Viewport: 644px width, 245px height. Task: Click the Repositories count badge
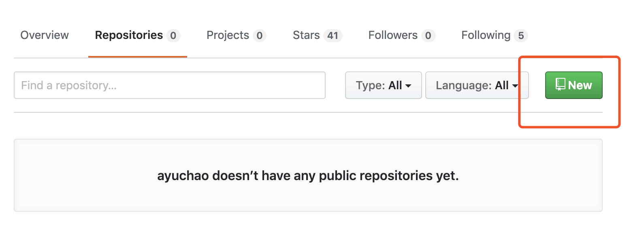173,36
